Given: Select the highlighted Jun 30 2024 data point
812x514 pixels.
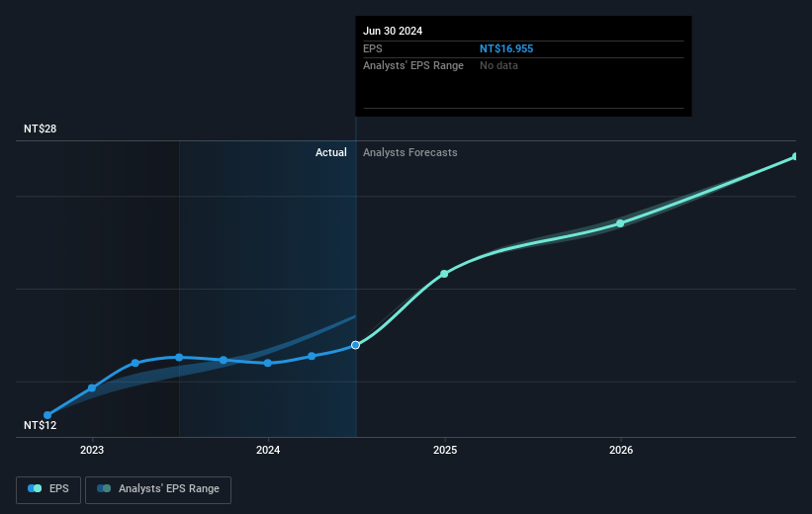Looking at the screenshot, I should pos(355,345).
